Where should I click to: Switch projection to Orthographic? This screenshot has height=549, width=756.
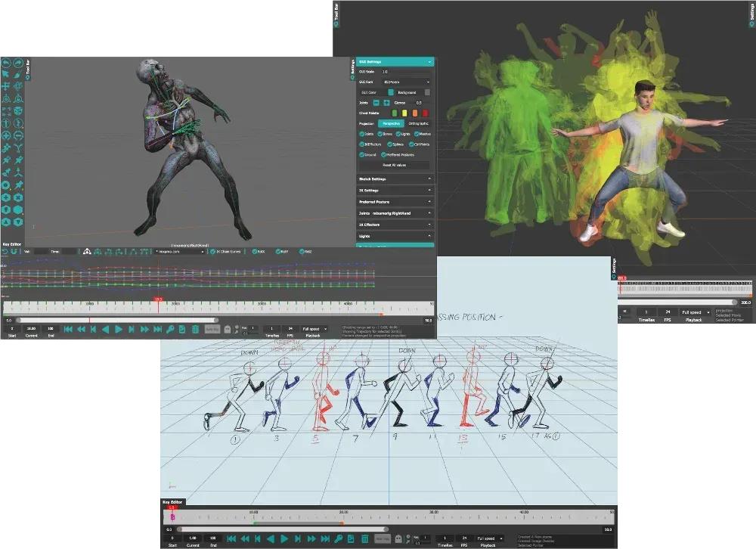pyautogui.click(x=418, y=123)
